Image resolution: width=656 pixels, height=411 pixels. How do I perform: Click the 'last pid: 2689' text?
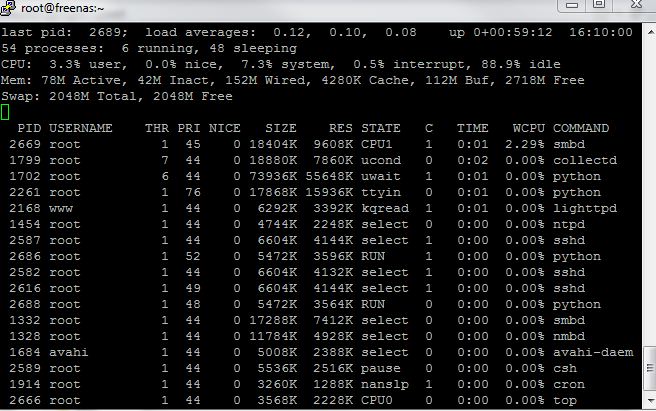tap(64, 33)
